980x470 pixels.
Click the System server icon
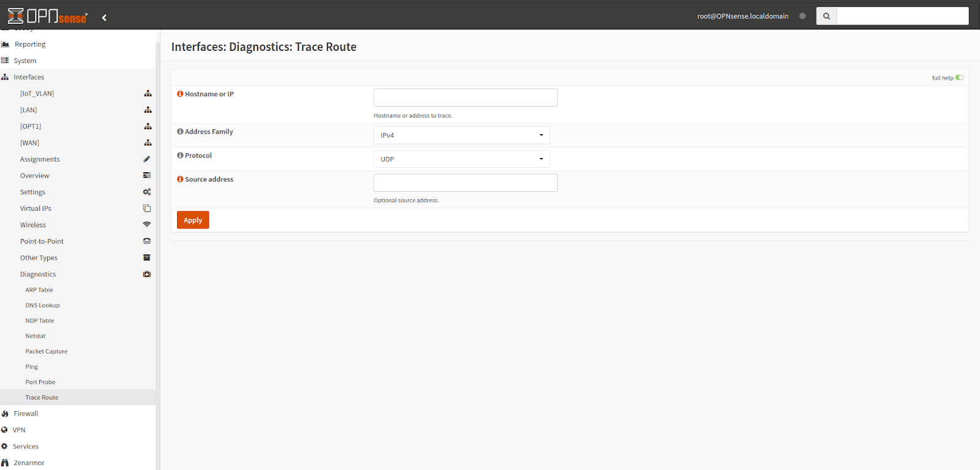pyautogui.click(x=5, y=61)
